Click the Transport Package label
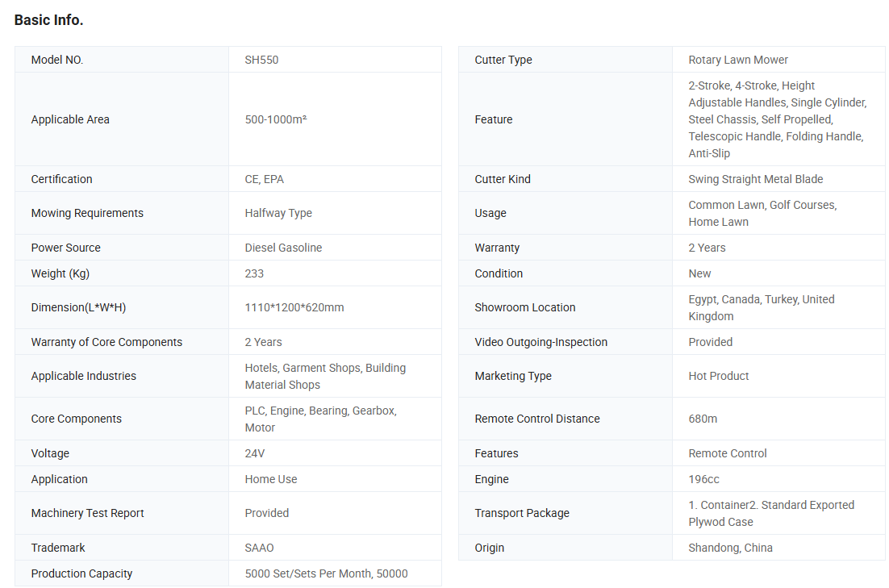The height and width of the screenshot is (588, 889). pos(522,513)
